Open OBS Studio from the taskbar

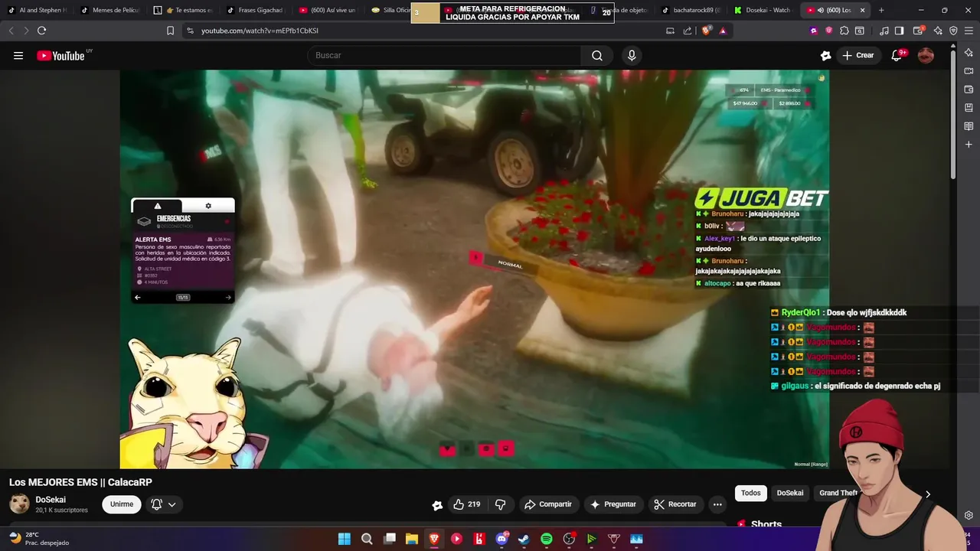(569, 539)
